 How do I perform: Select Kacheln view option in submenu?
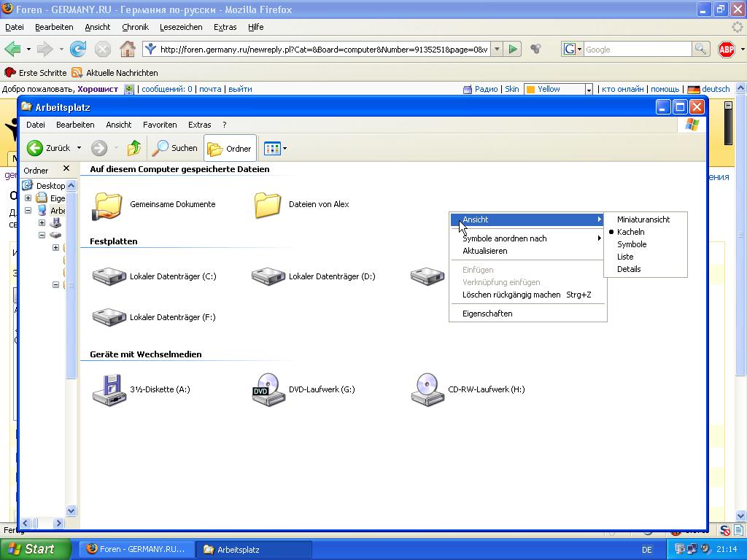pyautogui.click(x=630, y=232)
